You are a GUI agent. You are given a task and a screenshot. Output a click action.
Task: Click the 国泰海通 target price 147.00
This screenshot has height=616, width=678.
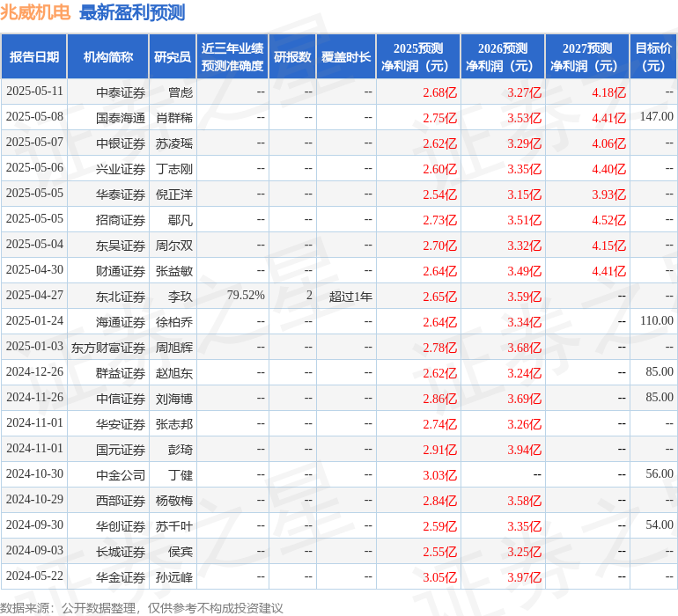[656, 117]
